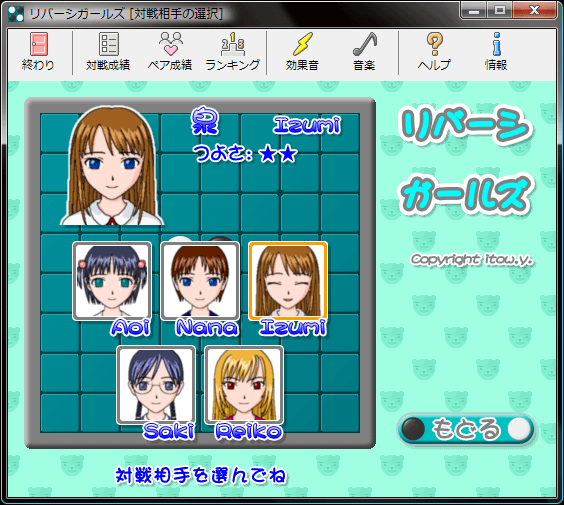Screen dimensions: 564x505
Task: Click the リバーシガールズ title logo
Action: click(x=466, y=160)
